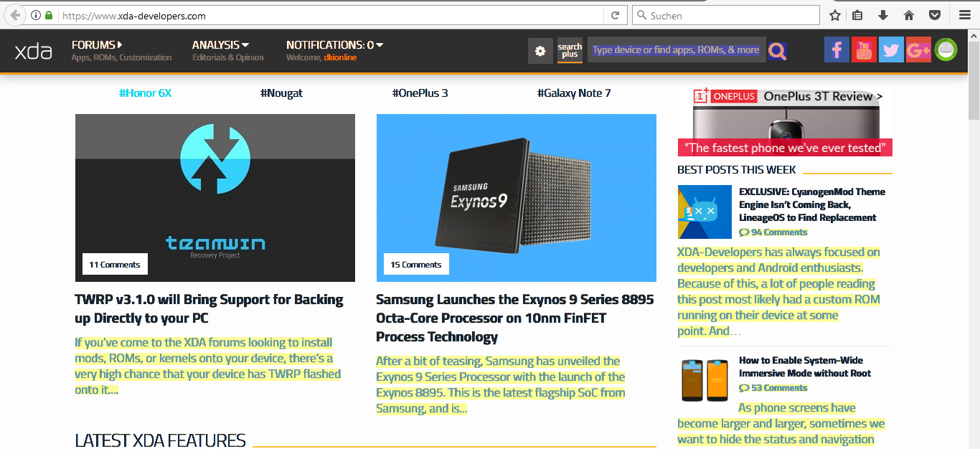Open site settings gear icon
980x449 pixels.
[x=540, y=51]
